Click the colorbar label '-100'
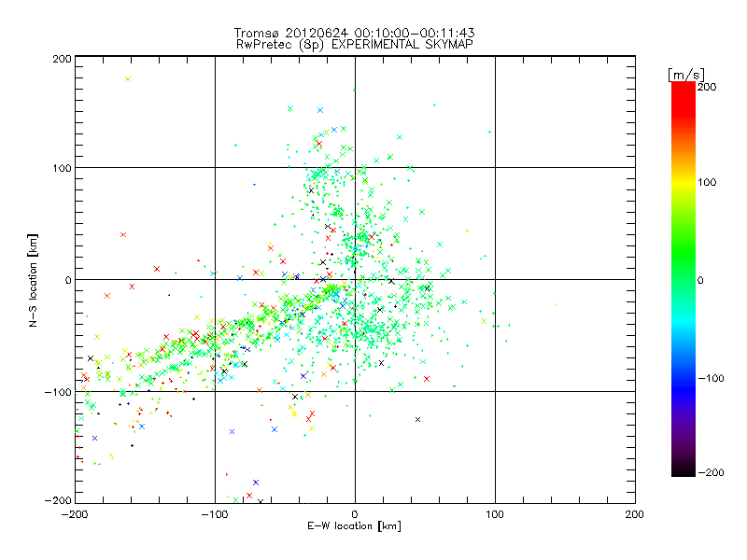 [711, 378]
